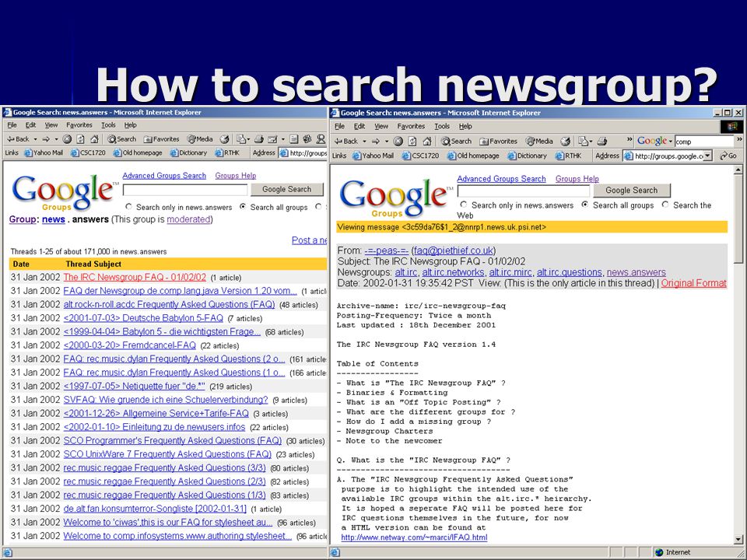The width and height of the screenshot is (747, 560).
Task: Click Google toolbar search box containing 'comp'
Action: 704,142
